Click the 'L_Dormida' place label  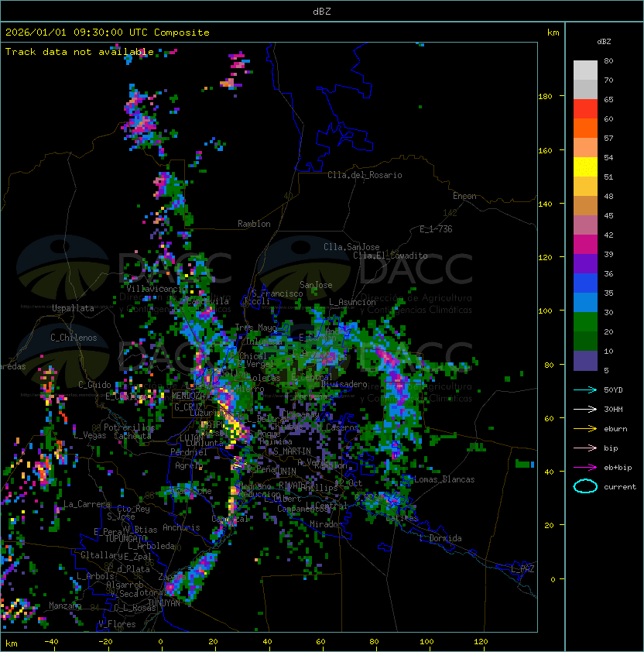point(440,538)
